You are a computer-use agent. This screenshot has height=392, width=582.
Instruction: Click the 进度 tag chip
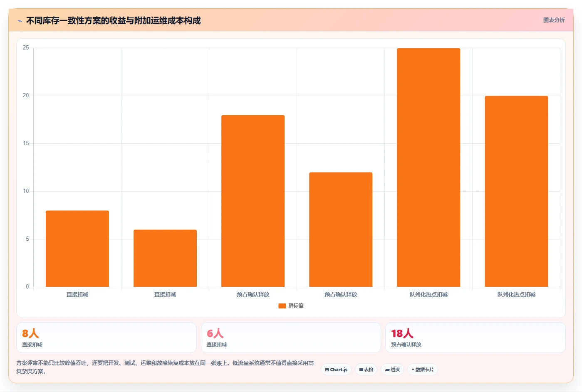point(392,370)
